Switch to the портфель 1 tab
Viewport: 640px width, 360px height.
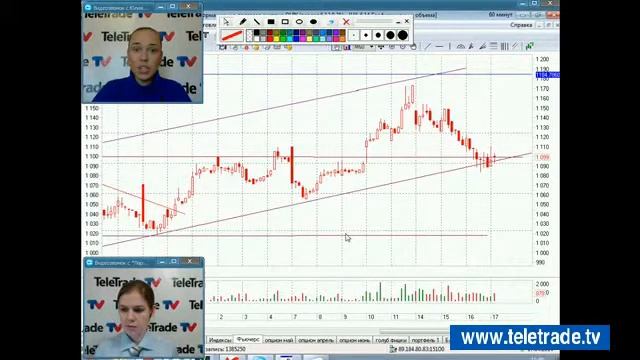click(425, 340)
